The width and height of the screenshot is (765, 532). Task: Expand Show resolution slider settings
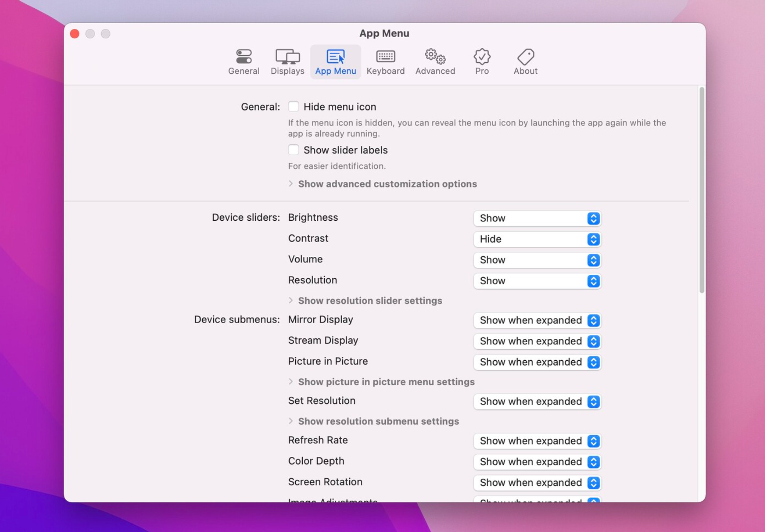[365, 301]
